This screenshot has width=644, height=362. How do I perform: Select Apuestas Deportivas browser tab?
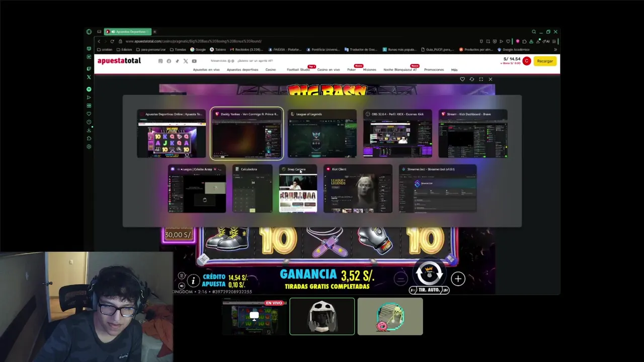pyautogui.click(x=128, y=32)
